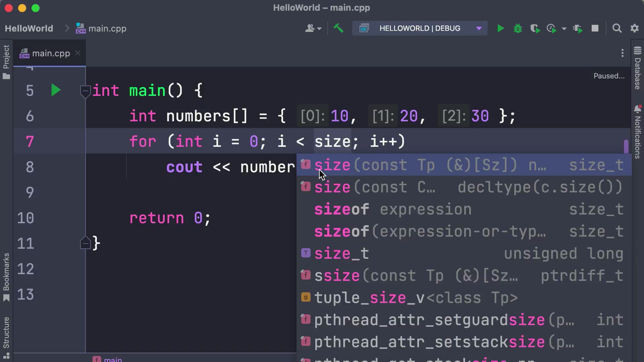
Task: Click the purple editor scrollbar marker
Action: coord(626,146)
